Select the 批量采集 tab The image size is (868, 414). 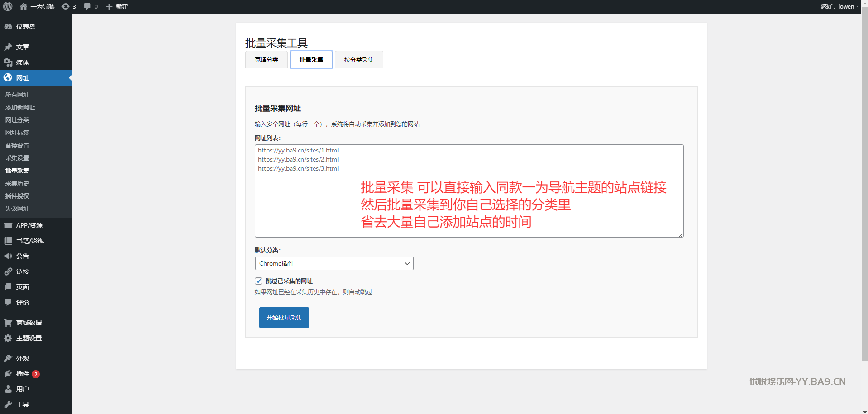tap(311, 60)
